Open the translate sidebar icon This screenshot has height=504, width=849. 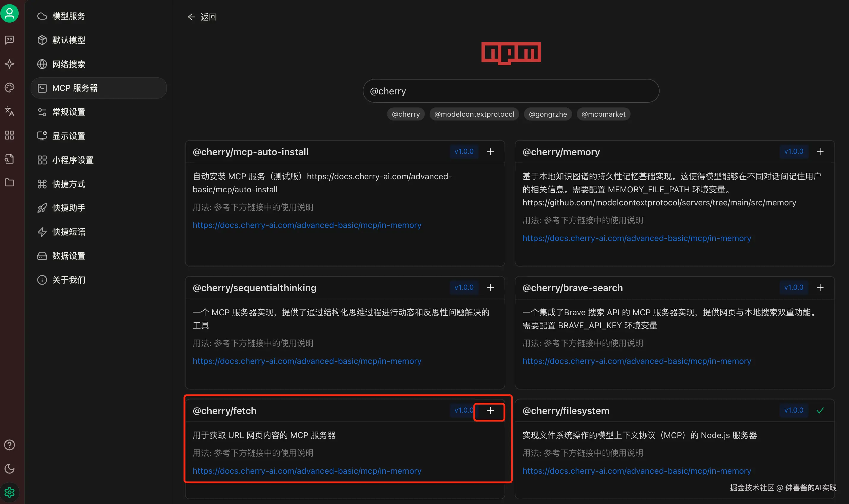coord(9,111)
